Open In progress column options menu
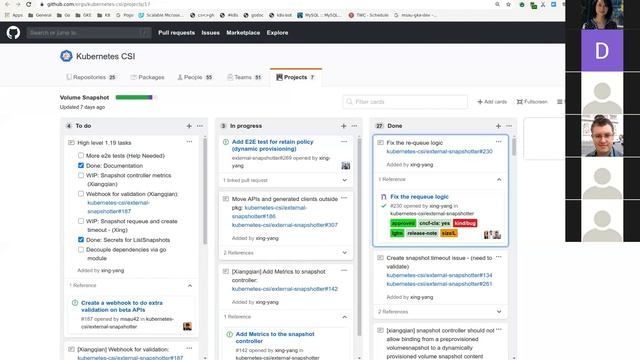 coord(354,126)
